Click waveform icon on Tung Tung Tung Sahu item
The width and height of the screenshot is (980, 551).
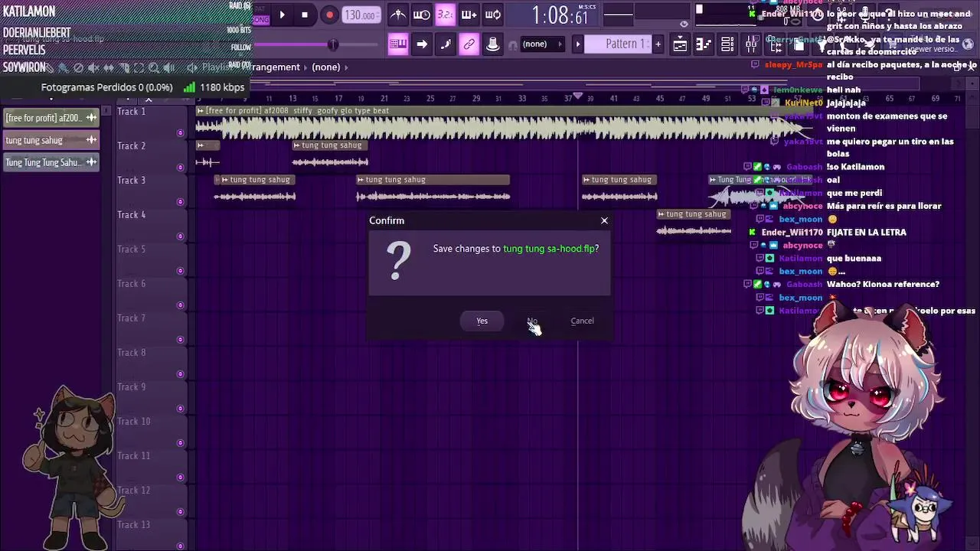[91, 162]
